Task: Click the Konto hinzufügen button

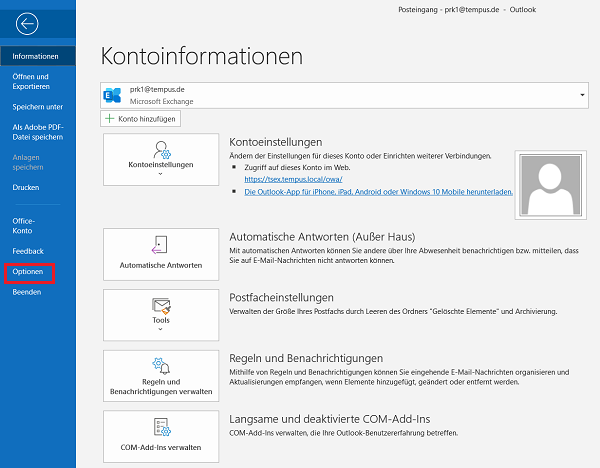Action: 140,119
